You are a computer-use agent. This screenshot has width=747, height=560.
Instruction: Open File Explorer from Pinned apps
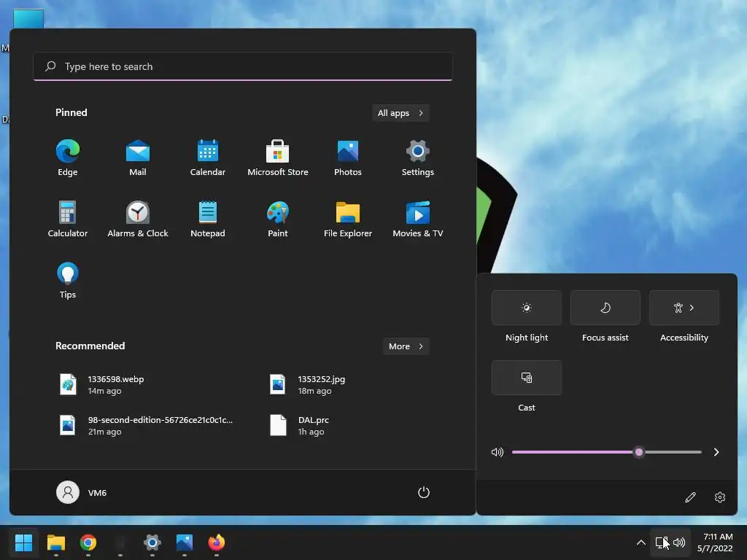point(348,219)
